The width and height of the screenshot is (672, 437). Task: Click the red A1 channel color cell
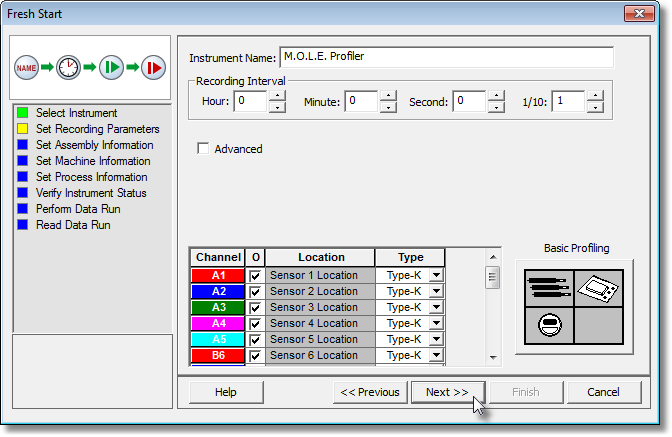(x=218, y=275)
